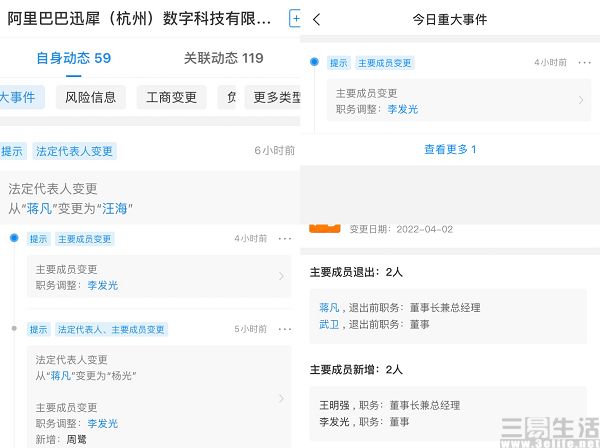The image size is (600, 448).
Task: Tap the company name title 阿里巴巴迅犀
Action: (139, 19)
